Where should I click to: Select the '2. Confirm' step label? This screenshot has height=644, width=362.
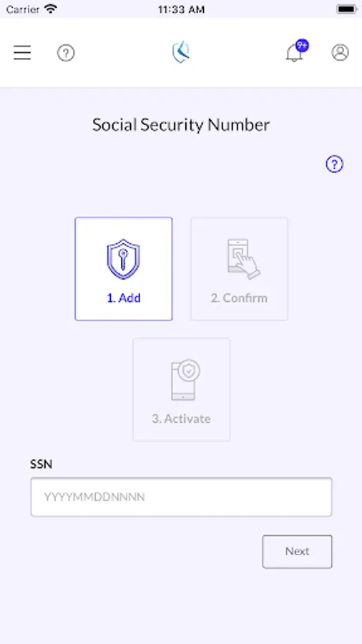[239, 298]
